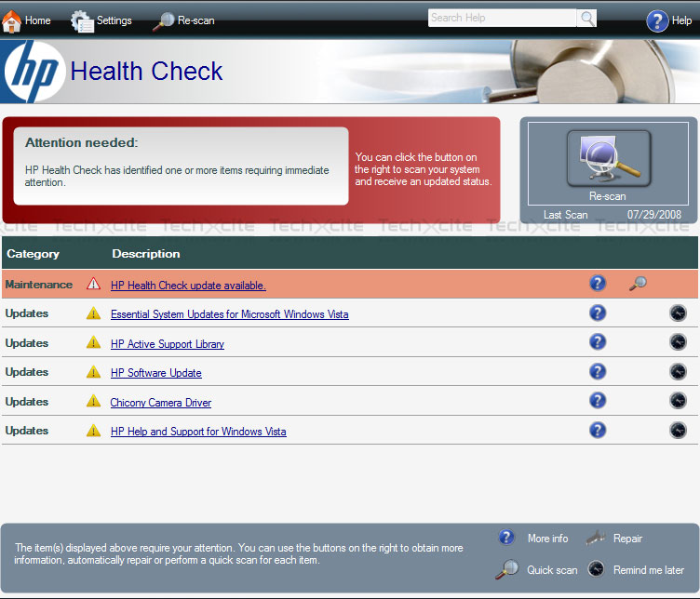The width and height of the screenshot is (700, 599).
Task: Click Quick scan magnifier in Maintenance row
Action: [x=638, y=283]
